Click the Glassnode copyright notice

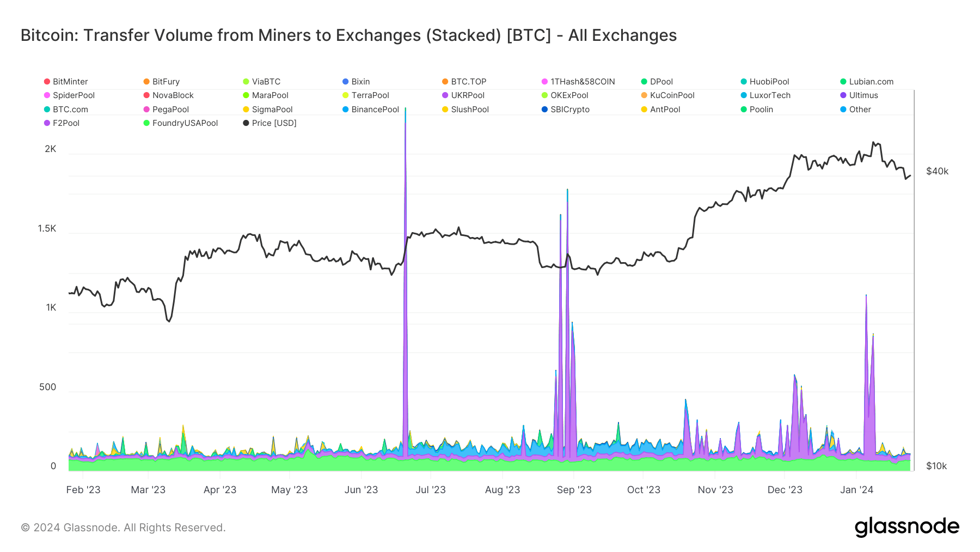pos(123,527)
